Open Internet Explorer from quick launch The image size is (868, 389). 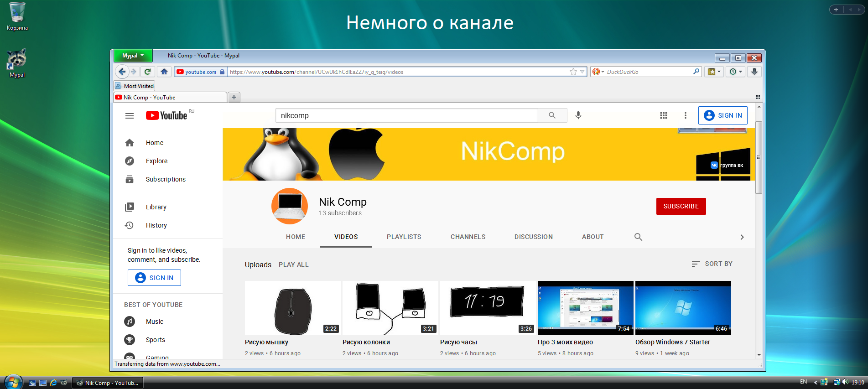click(53, 383)
